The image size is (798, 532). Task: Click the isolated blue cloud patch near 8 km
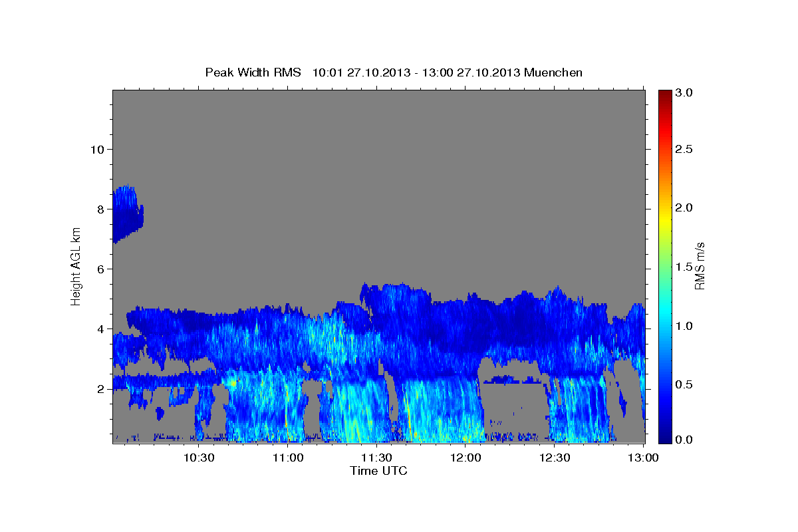click(x=126, y=214)
